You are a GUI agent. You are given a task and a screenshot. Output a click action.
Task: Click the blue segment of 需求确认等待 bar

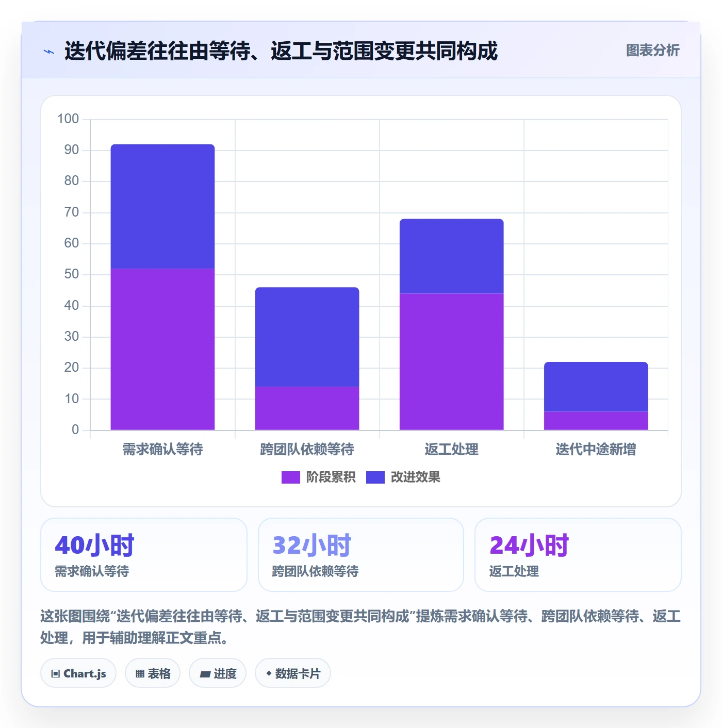coord(162,206)
